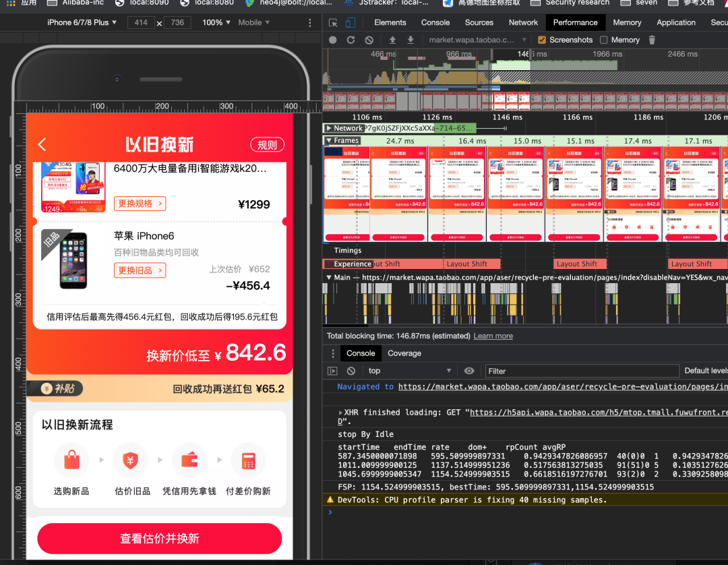Open the Mobile throttling dropdown

pyautogui.click(x=254, y=22)
